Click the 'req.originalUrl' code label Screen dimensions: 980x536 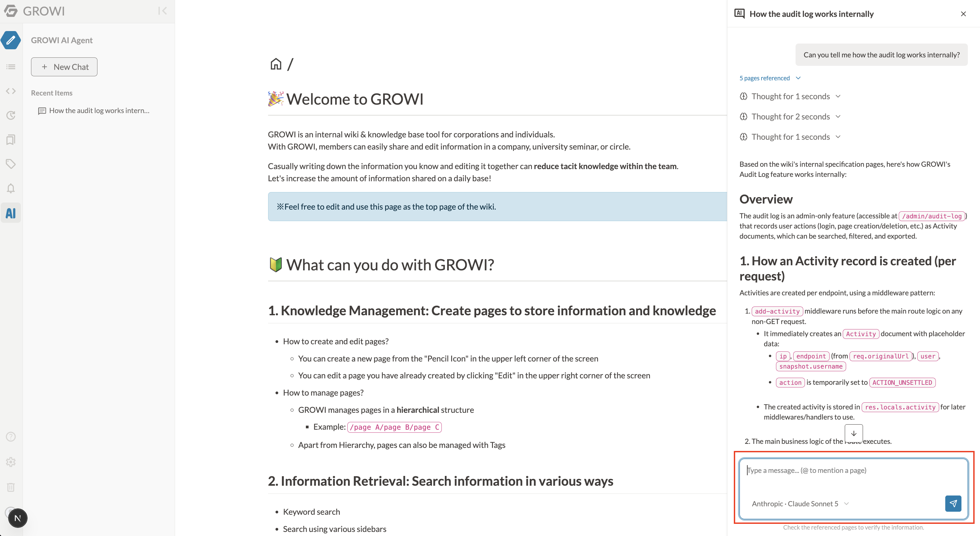click(881, 356)
